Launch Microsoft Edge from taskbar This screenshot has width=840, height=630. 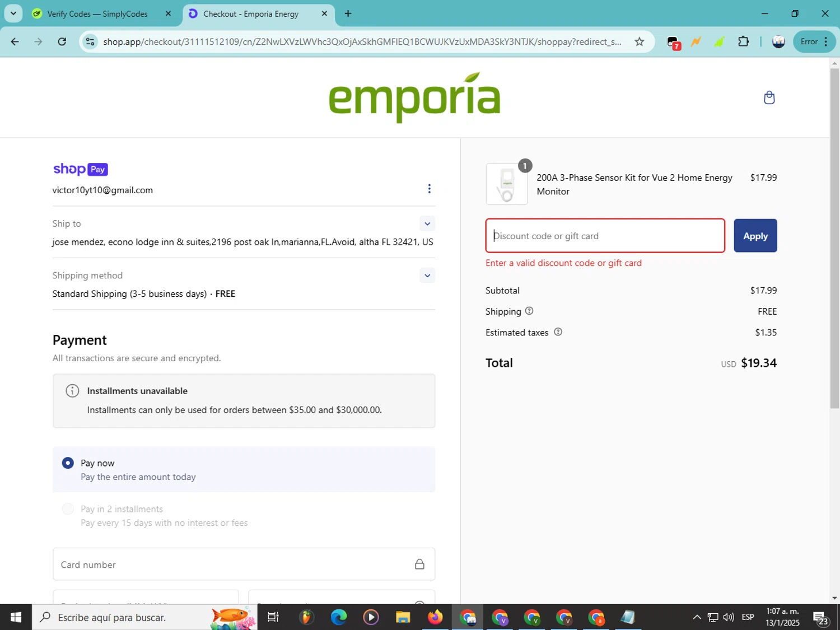339,617
